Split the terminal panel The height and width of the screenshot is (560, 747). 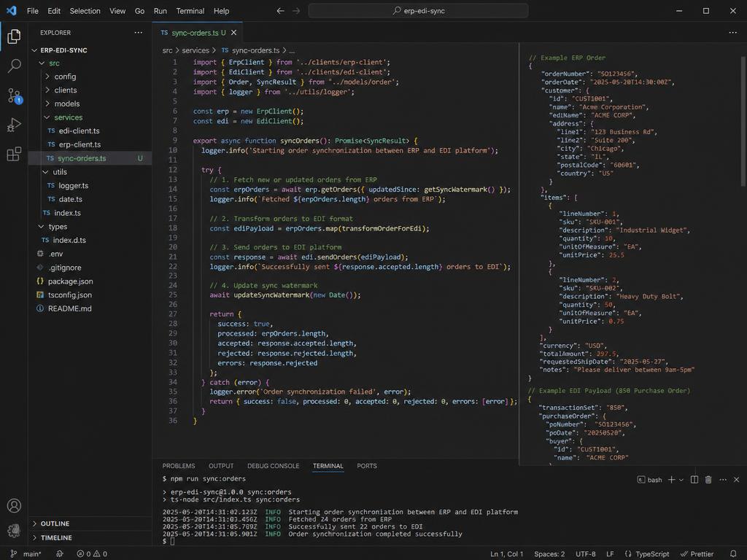tap(694, 480)
